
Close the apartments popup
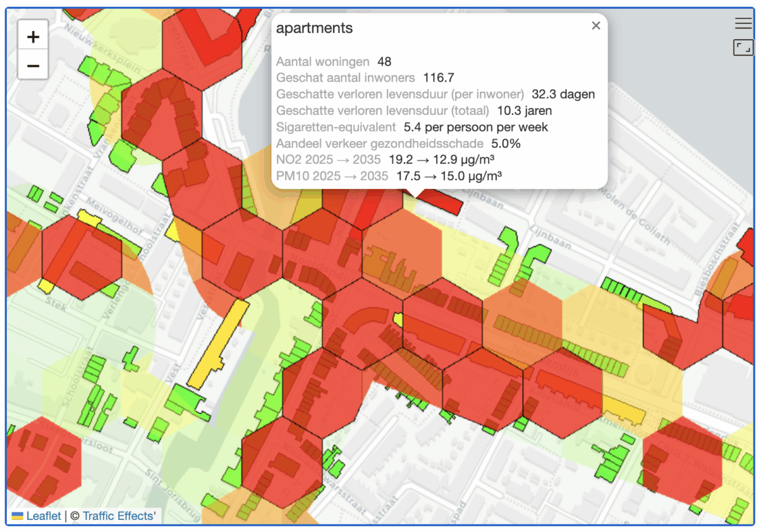coord(595,26)
